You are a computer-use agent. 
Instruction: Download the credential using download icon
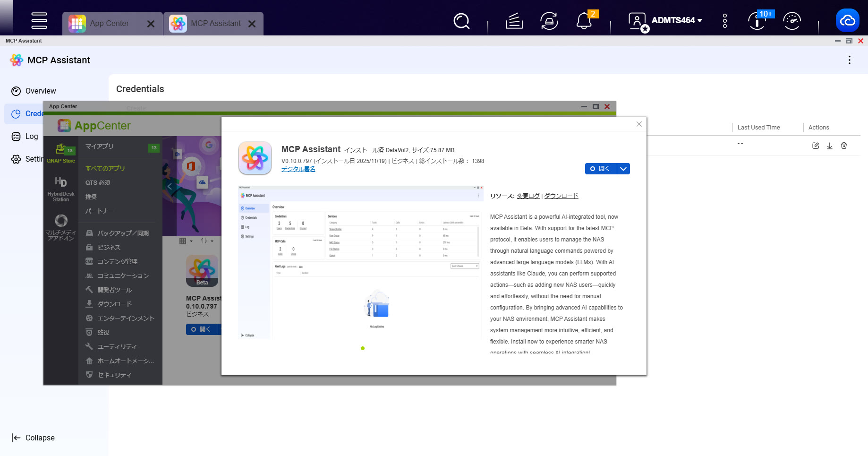pyautogui.click(x=830, y=146)
